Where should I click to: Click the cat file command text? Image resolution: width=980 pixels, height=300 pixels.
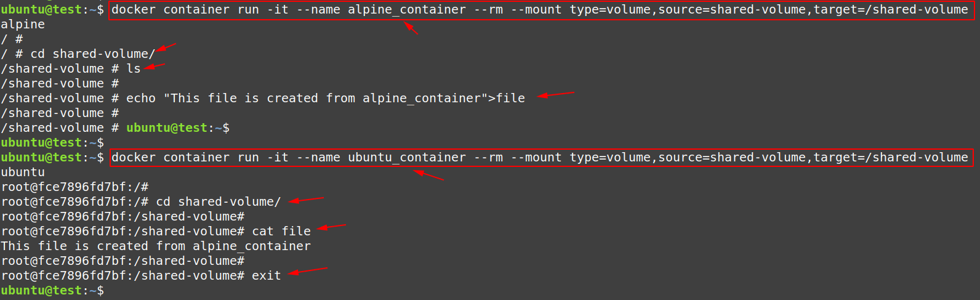281,232
